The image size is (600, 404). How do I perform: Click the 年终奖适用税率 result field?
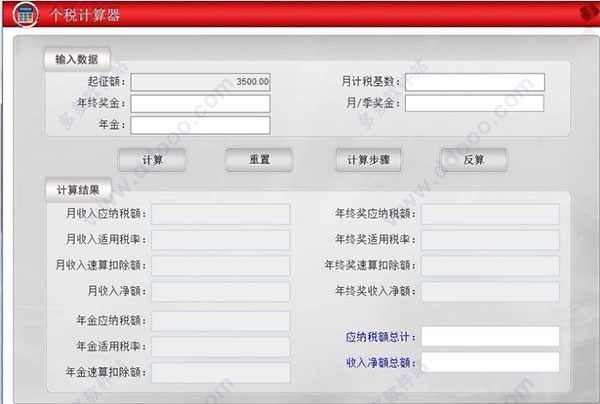pos(490,240)
